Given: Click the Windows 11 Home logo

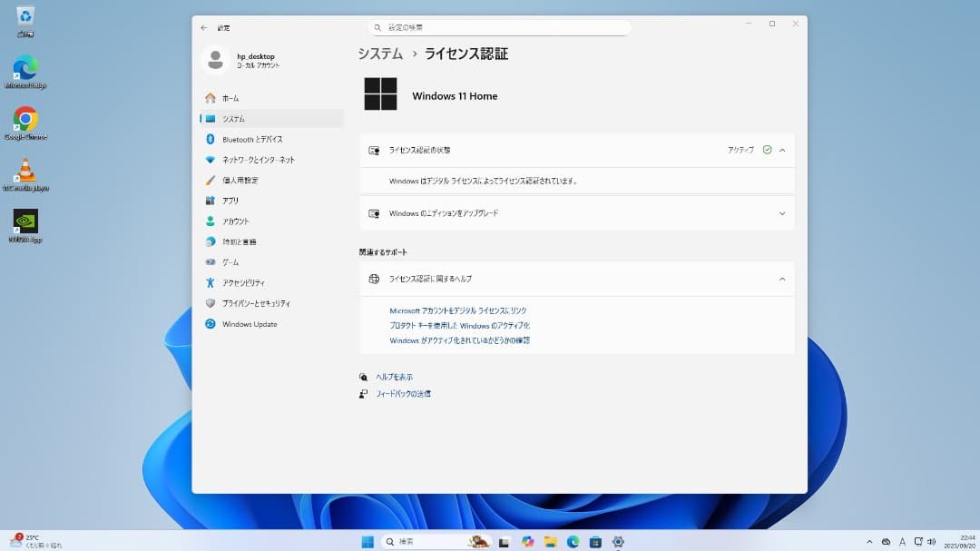Looking at the screenshot, I should 380,94.
